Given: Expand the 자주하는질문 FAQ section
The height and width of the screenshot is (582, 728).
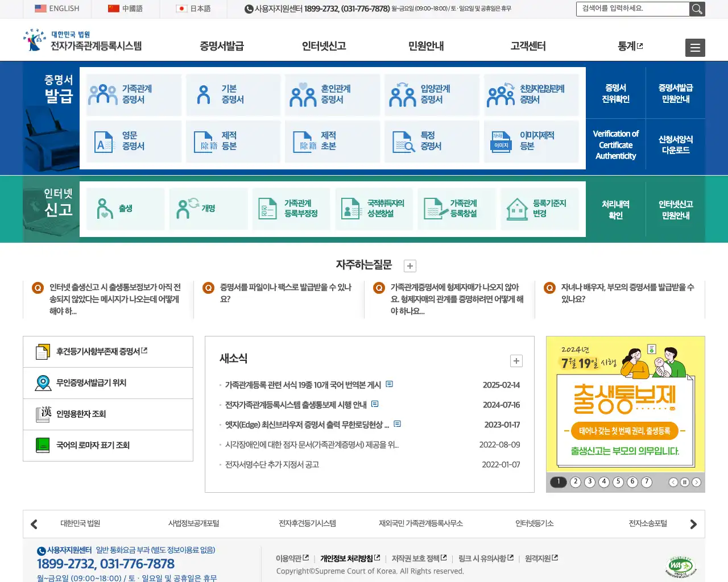Looking at the screenshot, I should click(x=409, y=265).
